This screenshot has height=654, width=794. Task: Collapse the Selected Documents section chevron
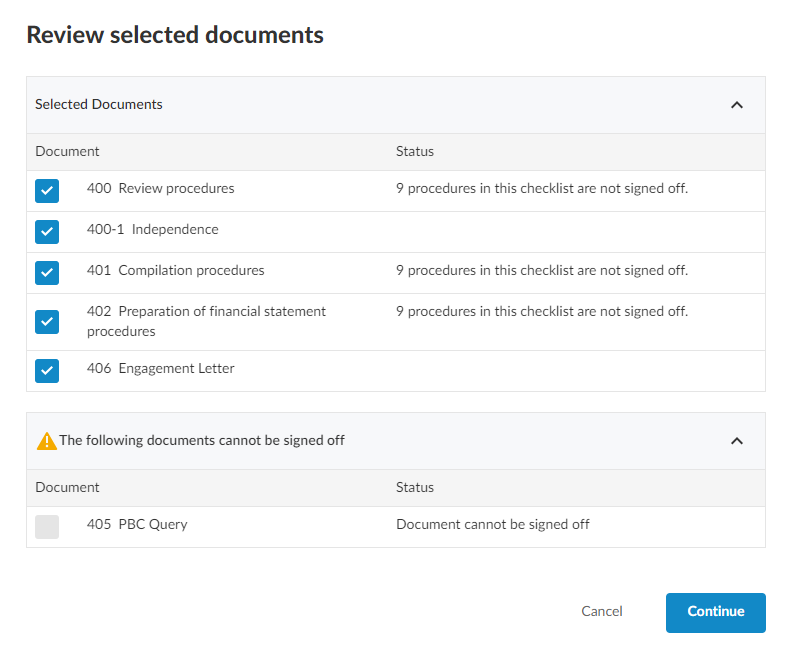point(737,105)
